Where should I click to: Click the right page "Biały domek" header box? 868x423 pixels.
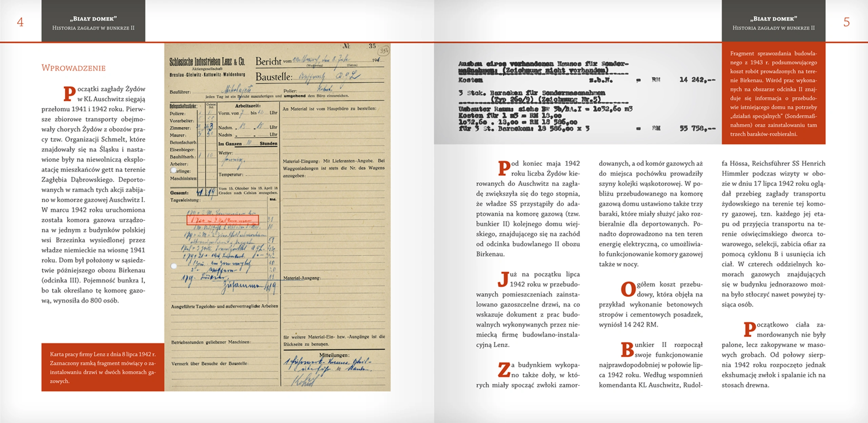(x=773, y=21)
